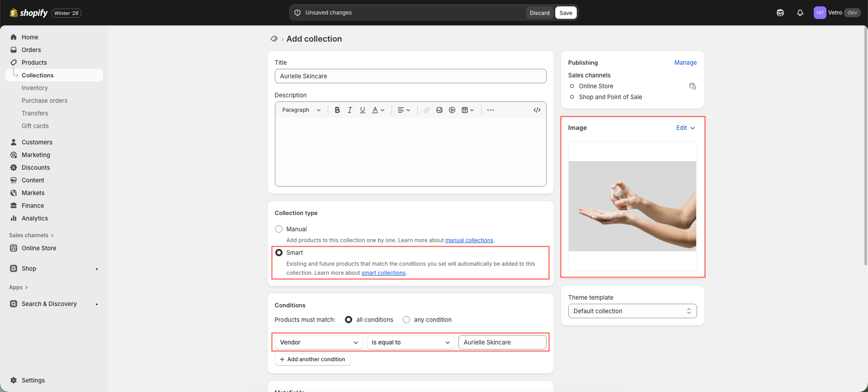Insert a video into the description
This screenshot has width=868, height=392.
click(452, 110)
